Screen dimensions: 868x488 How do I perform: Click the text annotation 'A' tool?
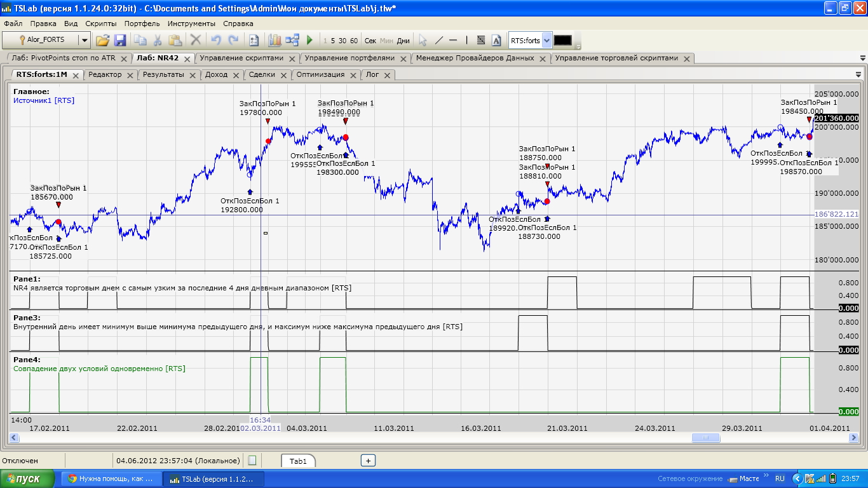(496, 40)
